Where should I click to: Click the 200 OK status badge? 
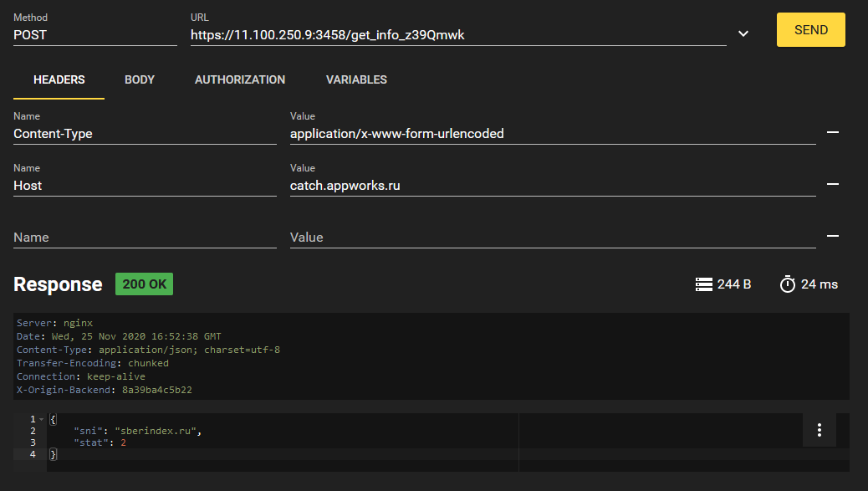pos(144,284)
